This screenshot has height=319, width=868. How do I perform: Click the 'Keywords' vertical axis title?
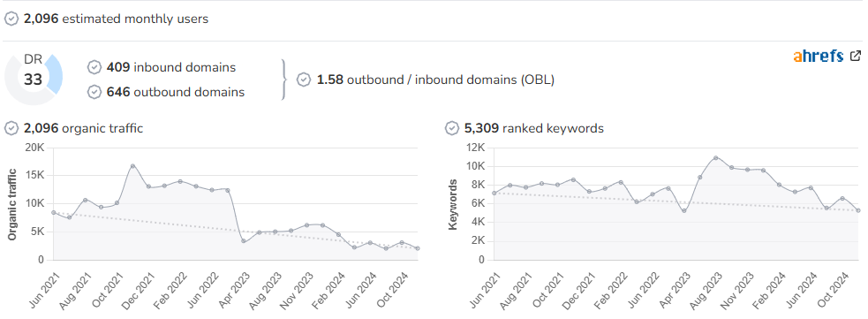pos(453,204)
